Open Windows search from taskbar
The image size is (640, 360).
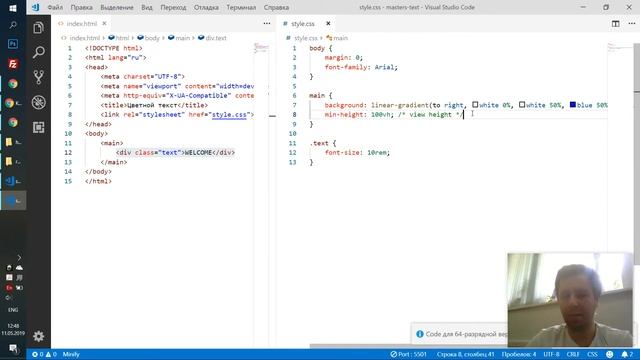(13, 25)
